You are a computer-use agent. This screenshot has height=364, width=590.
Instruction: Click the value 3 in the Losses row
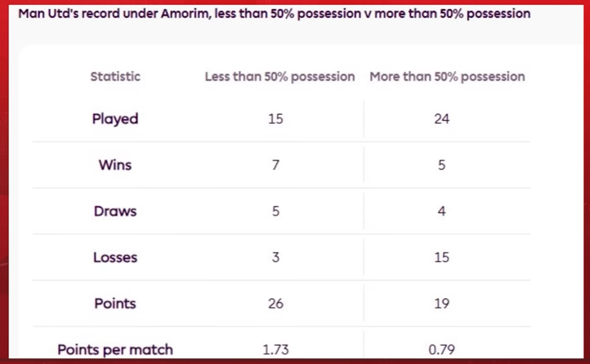(276, 257)
